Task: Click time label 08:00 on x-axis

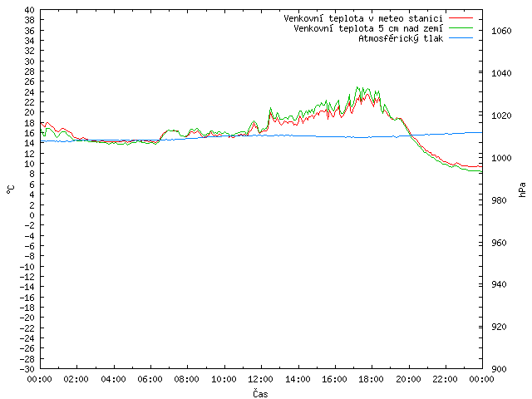Action: tap(186, 379)
